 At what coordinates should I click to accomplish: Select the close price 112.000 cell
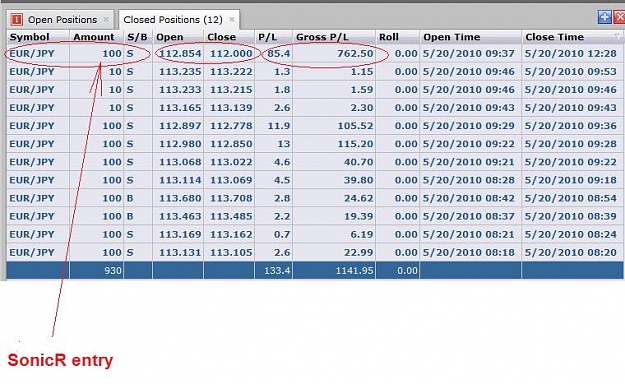tap(231, 53)
